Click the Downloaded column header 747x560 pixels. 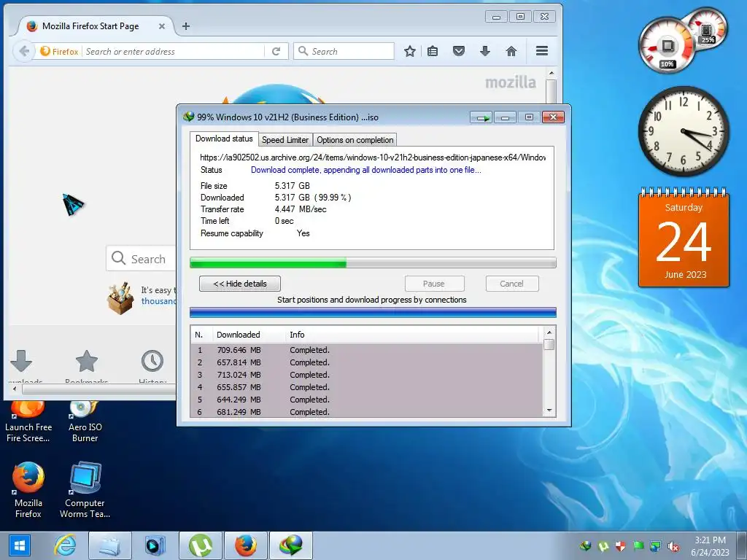point(248,335)
